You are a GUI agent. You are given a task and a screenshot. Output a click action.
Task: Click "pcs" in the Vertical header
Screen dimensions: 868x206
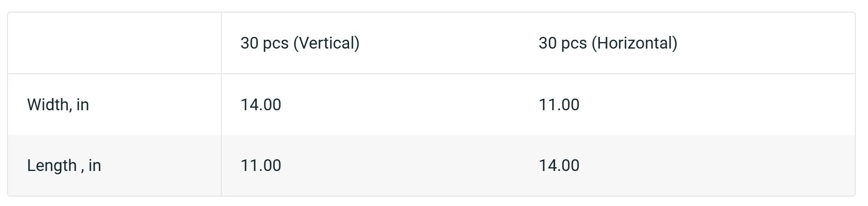pos(276,43)
